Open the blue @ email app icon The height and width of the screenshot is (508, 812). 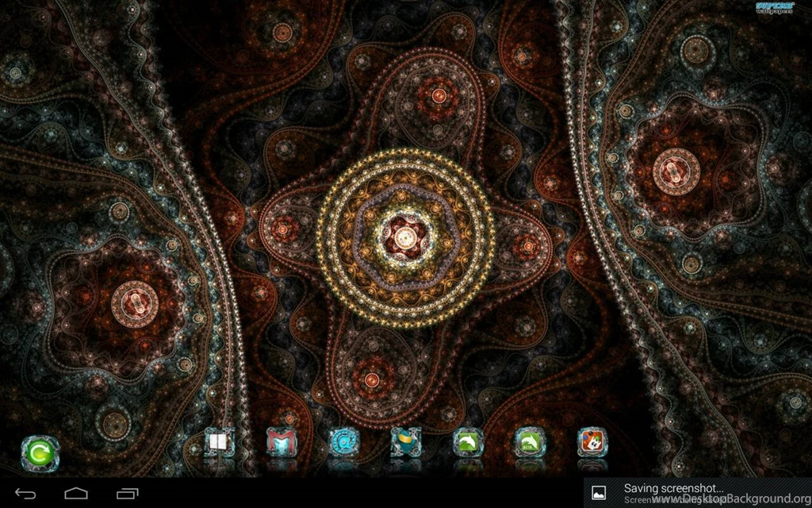[x=344, y=442]
